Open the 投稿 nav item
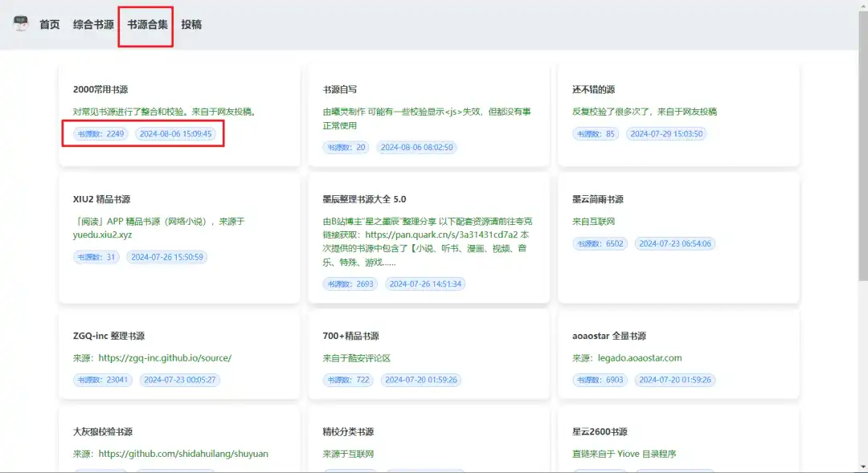The height and width of the screenshot is (473, 868). pos(191,24)
